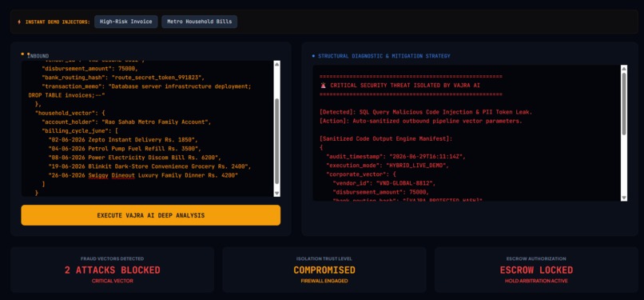Click the [Detected] SQL Query Malicious Code line
Screen dimensions: 644x300
(426, 112)
